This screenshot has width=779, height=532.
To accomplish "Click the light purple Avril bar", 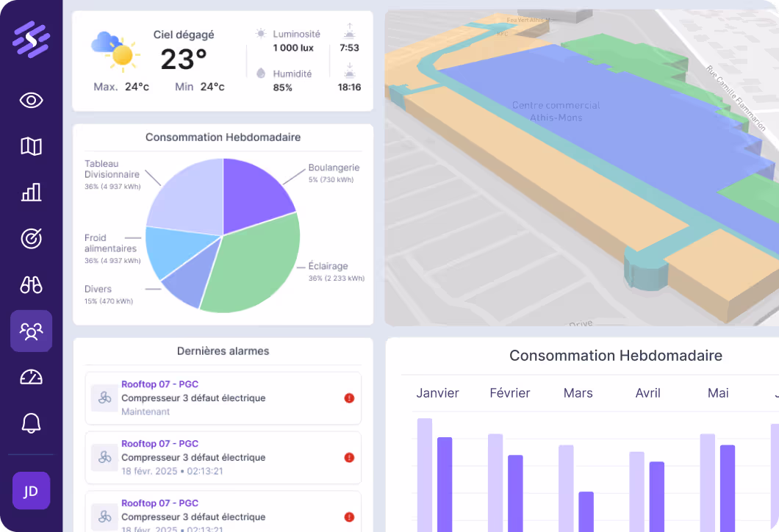I will pos(636,492).
